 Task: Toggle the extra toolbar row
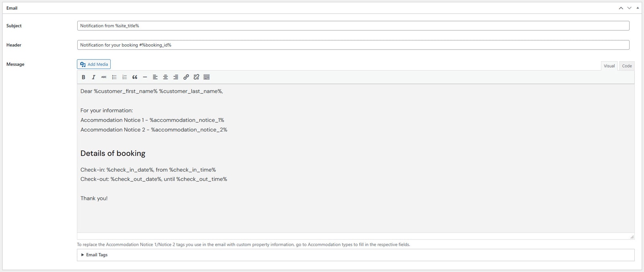[x=206, y=77]
